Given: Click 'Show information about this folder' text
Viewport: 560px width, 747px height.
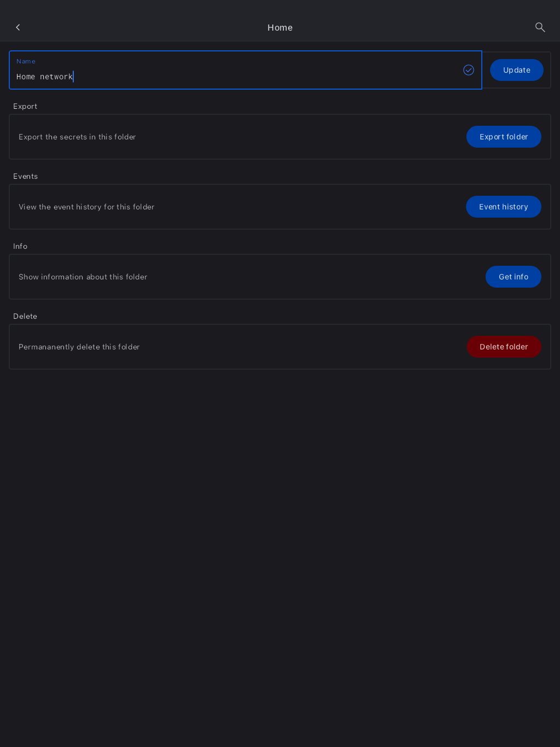Looking at the screenshot, I should click(x=83, y=277).
